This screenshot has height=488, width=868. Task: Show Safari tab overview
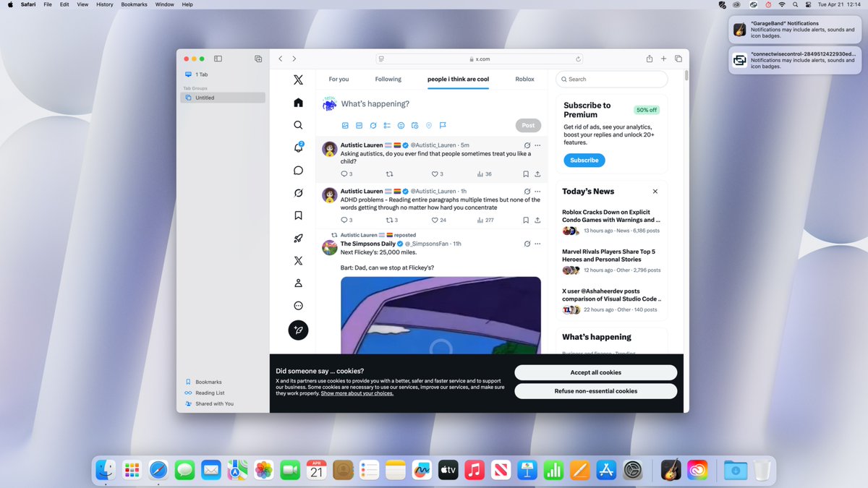click(678, 59)
